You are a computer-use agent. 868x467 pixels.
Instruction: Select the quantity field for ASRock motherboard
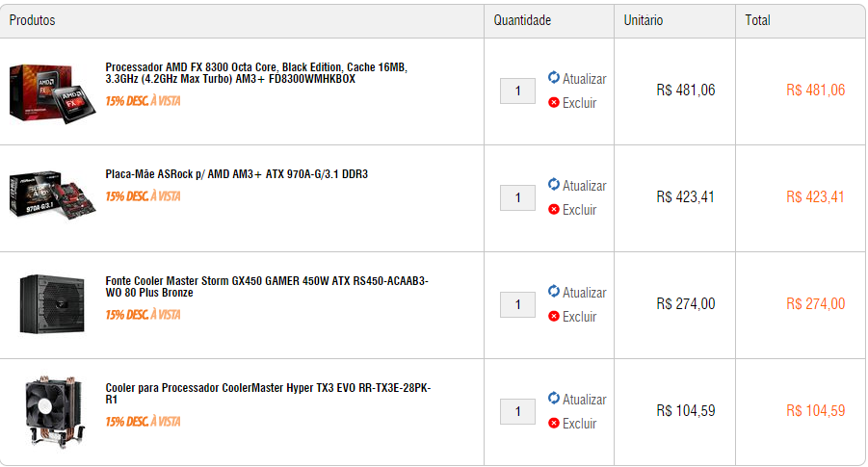tap(517, 197)
